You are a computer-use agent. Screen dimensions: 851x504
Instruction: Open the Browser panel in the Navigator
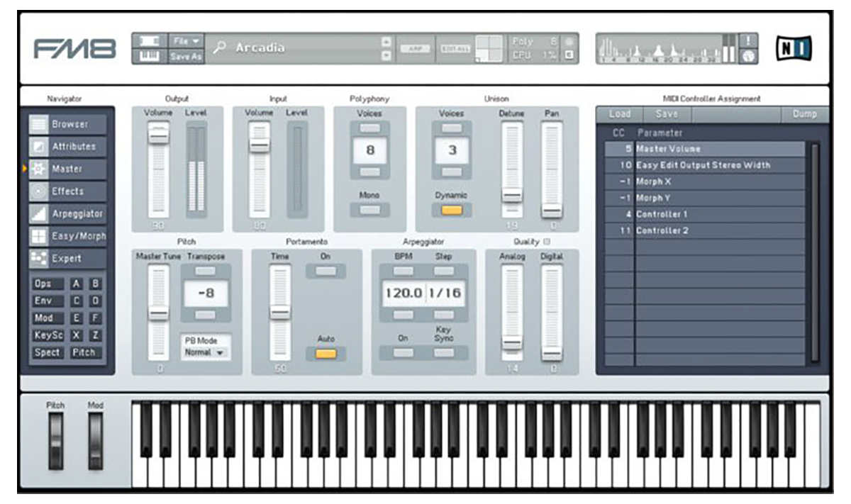pyautogui.click(x=69, y=123)
